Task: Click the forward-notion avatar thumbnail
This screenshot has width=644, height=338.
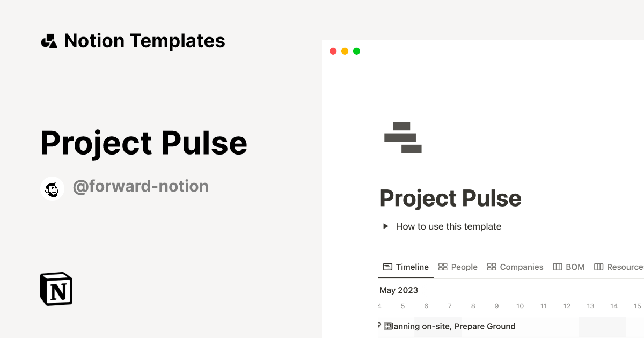Action: (x=52, y=188)
